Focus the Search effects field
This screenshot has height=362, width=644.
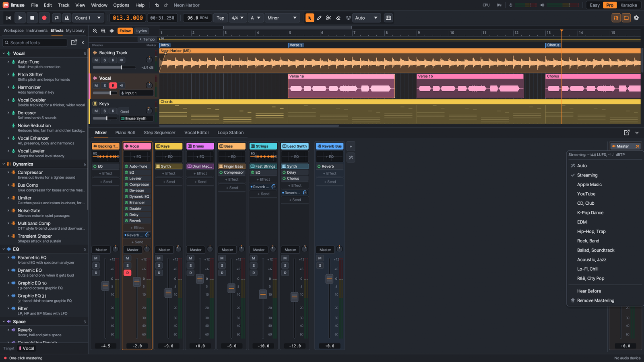tap(35, 42)
